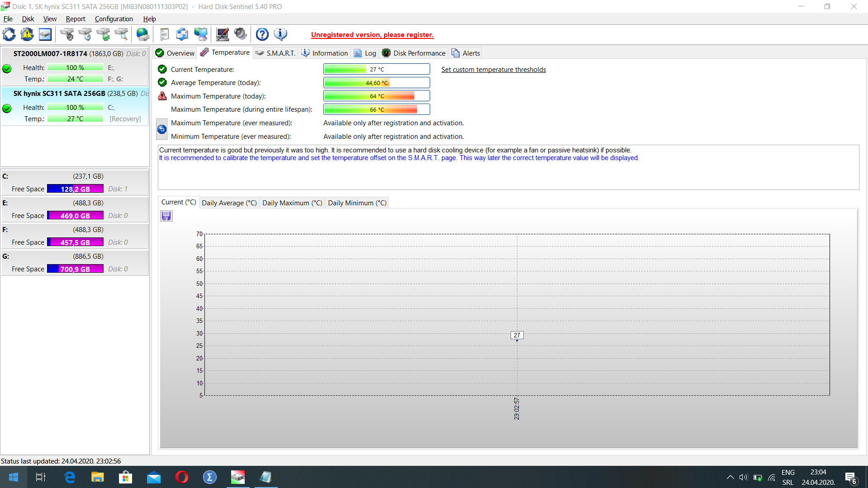868x488 pixels.
Task: Click the Average Temperature 44,60 °C bar
Action: (x=376, y=83)
